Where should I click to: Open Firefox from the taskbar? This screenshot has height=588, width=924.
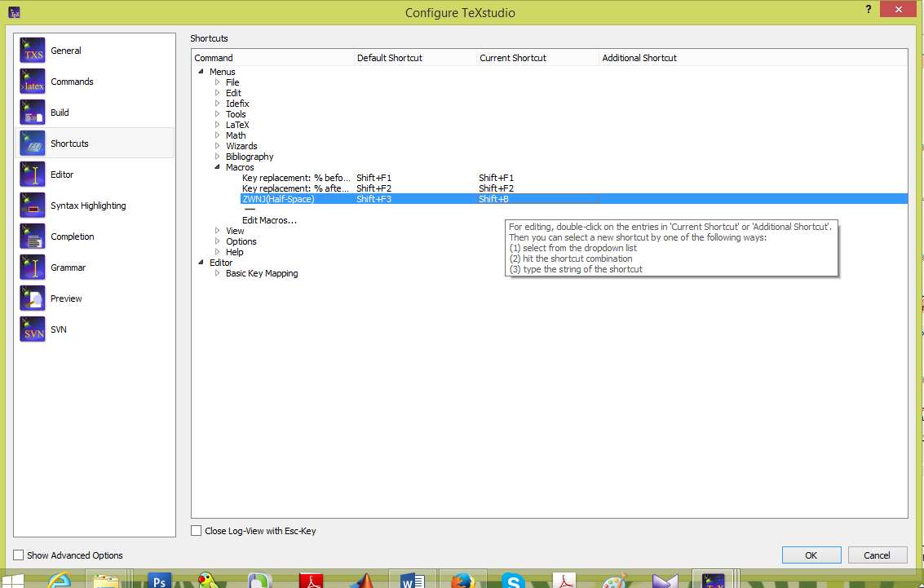click(x=463, y=580)
